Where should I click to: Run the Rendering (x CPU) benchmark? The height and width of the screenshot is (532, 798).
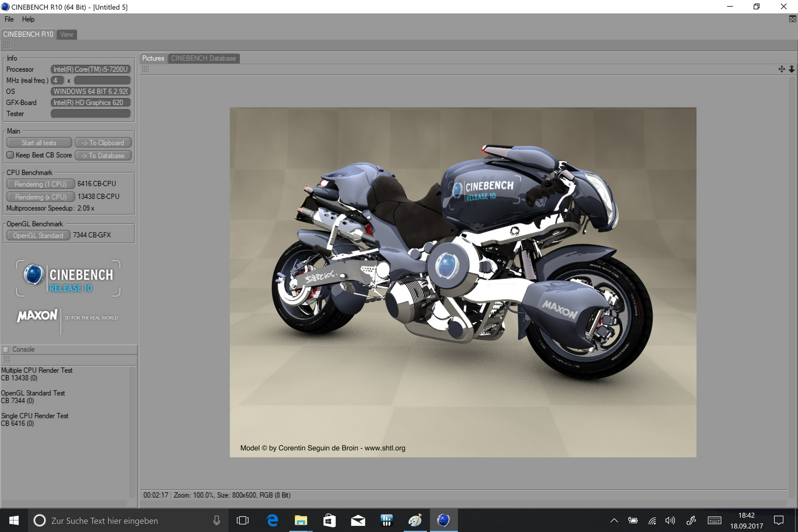point(40,197)
